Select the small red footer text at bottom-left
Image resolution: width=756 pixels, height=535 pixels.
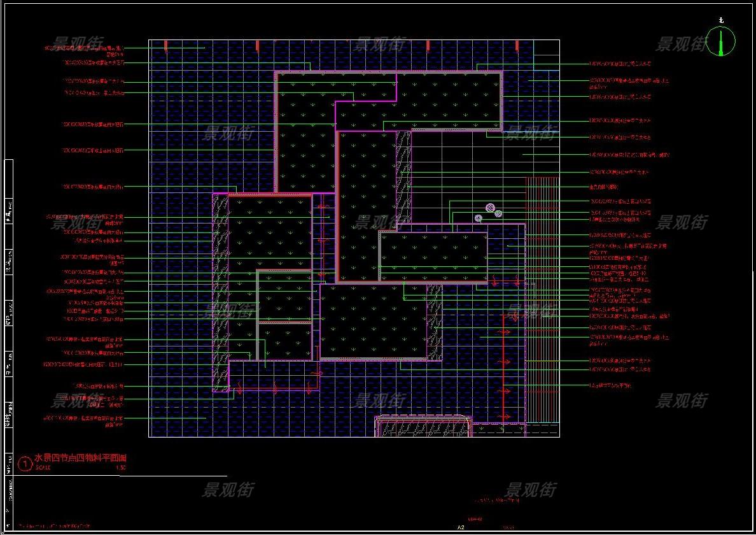click(x=54, y=526)
